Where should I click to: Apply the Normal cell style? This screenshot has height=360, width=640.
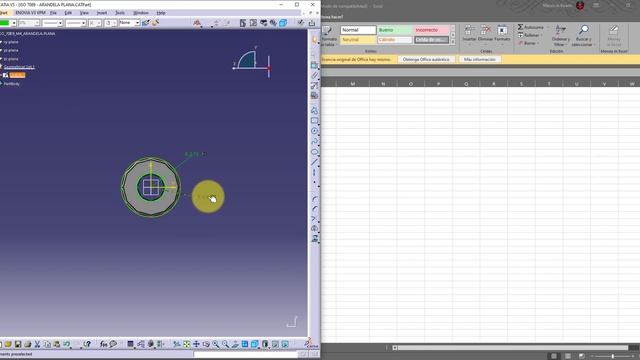[358, 30]
